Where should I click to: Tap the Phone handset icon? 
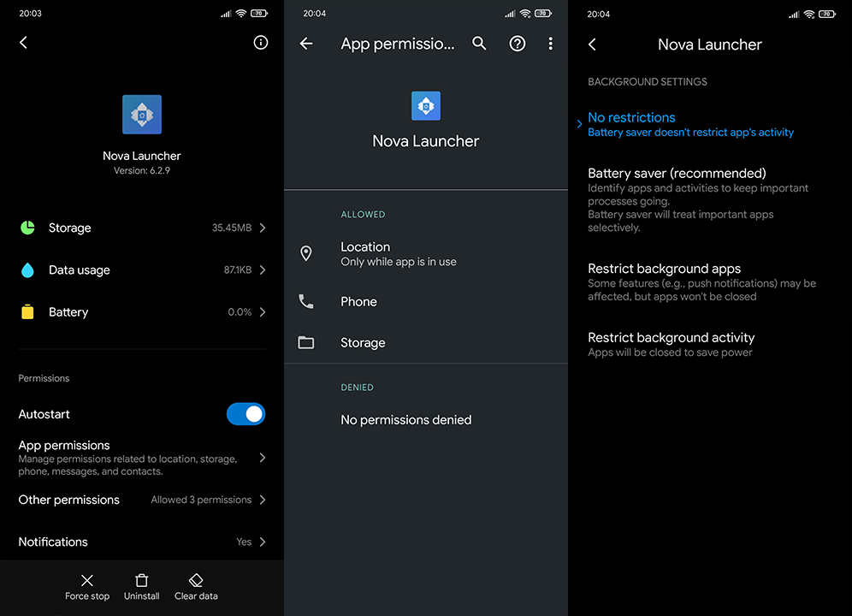306,301
